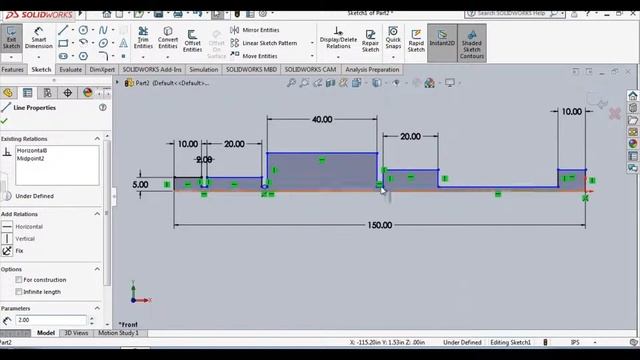Open Line tool dropdown arrow
Screen dimensions: 640x360
(x=73, y=30)
